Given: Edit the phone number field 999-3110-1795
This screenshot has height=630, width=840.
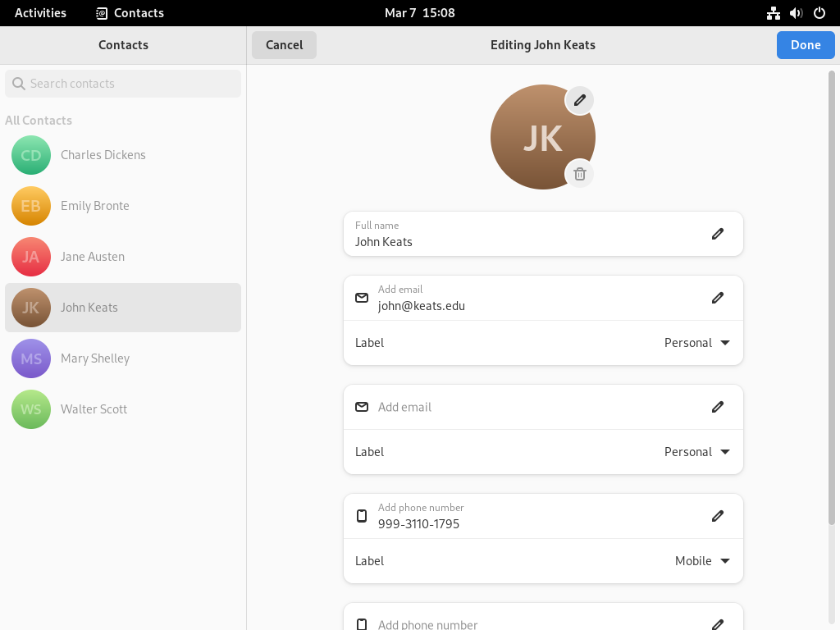Looking at the screenshot, I should point(543,516).
